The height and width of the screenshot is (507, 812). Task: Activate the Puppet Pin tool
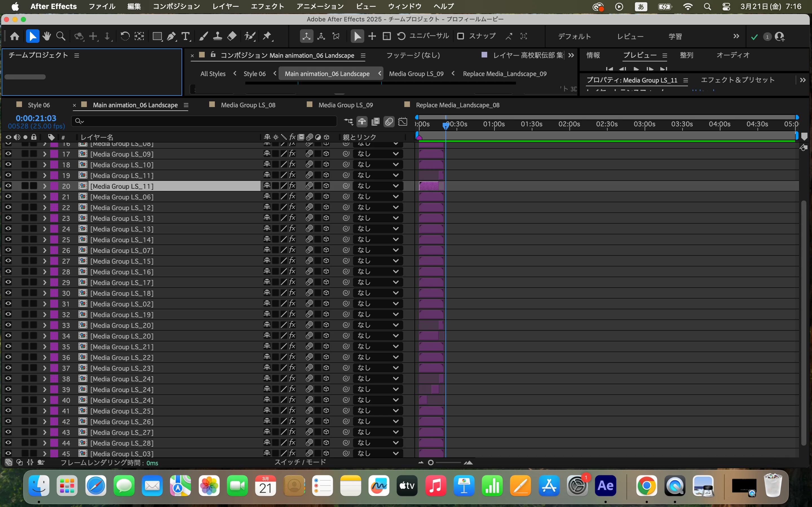[267, 36]
